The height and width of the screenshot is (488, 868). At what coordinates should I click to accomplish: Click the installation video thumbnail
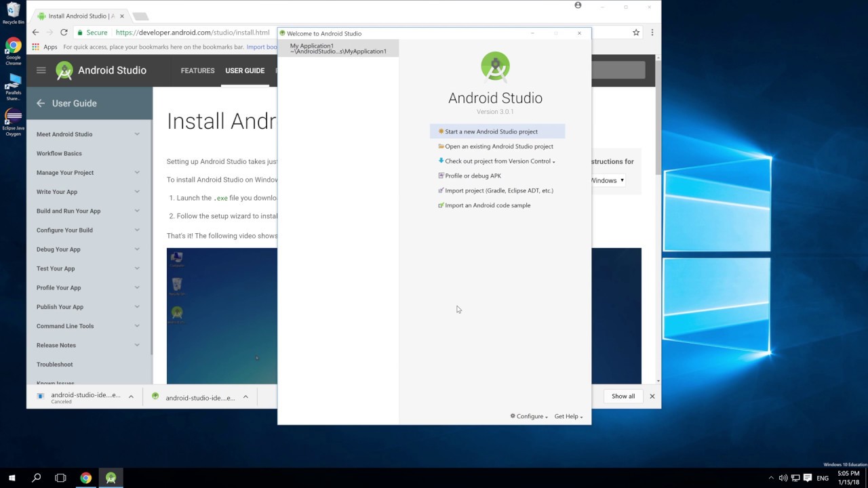pyautogui.click(x=222, y=316)
